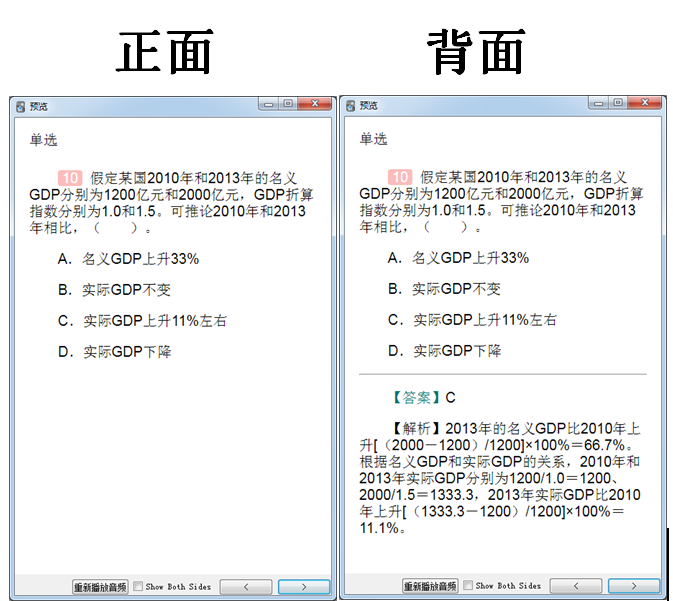Image resolution: width=673 pixels, height=601 pixels.
Task: Go to previous card in left preview window
Action: click(x=246, y=586)
